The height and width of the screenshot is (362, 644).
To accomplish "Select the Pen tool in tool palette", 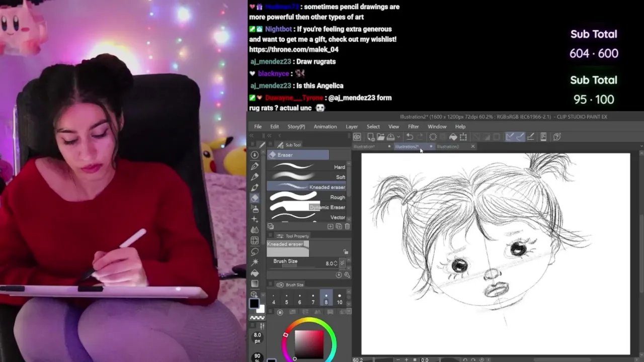I will pyautogui.click(x=255, y=166).
